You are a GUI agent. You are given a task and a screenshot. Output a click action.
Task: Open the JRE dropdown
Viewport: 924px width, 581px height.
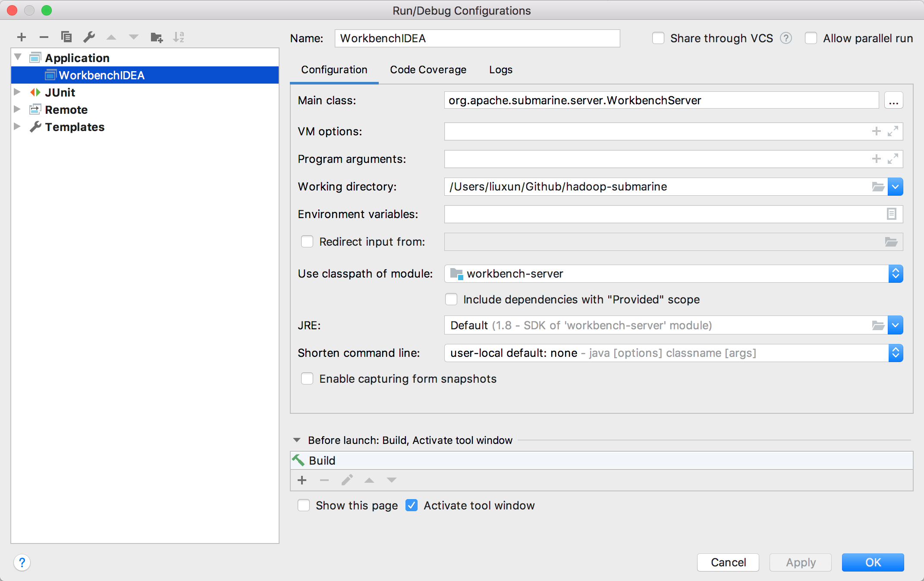[895, 325]
